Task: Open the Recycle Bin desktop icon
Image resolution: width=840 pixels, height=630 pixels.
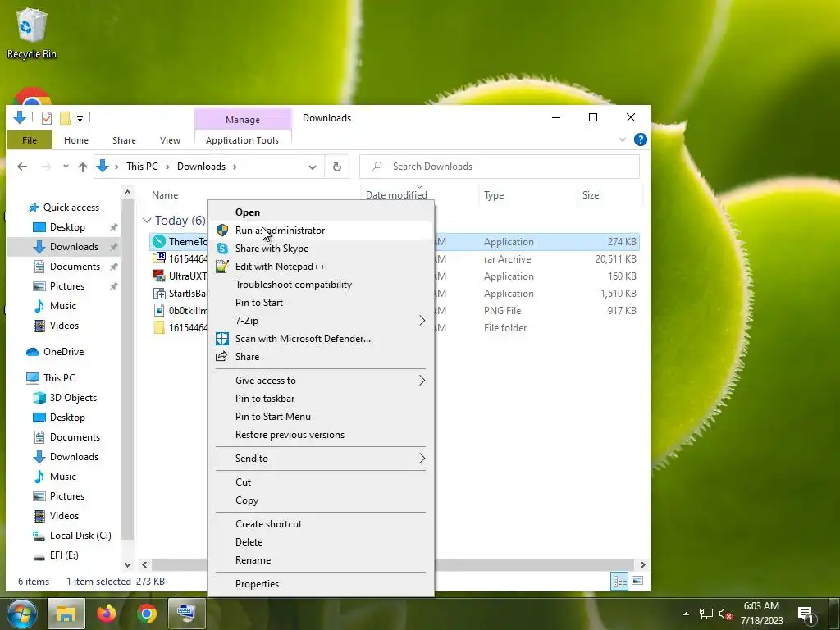Action: click(31, 32)
